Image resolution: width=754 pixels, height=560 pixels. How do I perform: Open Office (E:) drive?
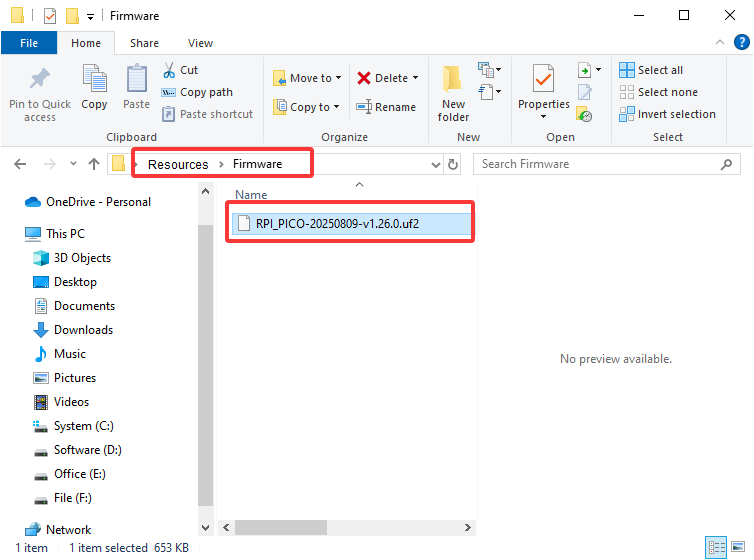click(69, 474)
